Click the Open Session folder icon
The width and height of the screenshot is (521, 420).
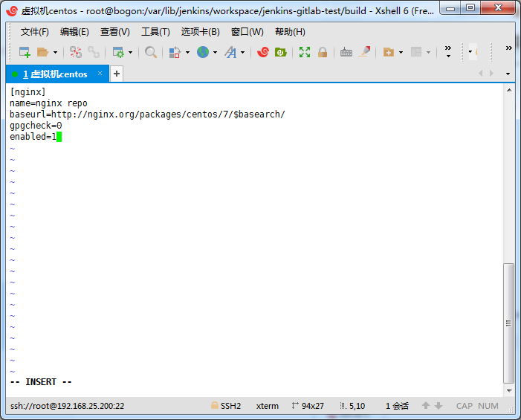43,52
